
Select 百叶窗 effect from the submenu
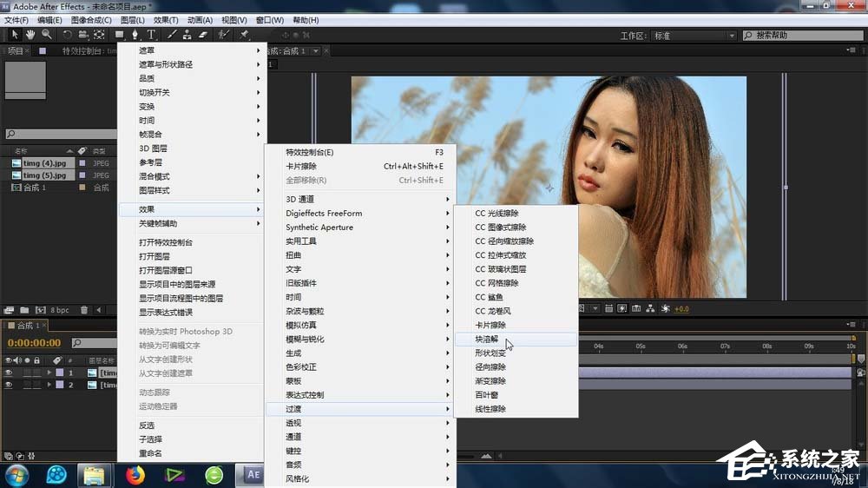486,395
